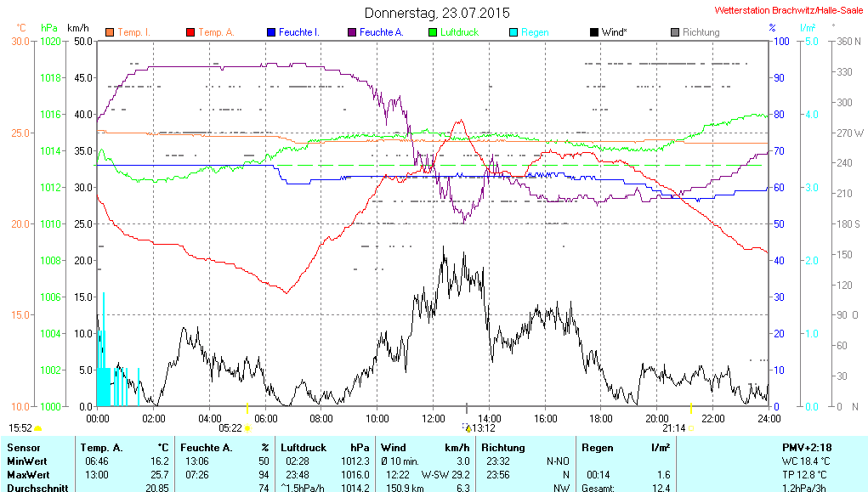The image size is (868, 492).
Task: Click the gray Richtung legend square
Action: [x=675, y=32]
